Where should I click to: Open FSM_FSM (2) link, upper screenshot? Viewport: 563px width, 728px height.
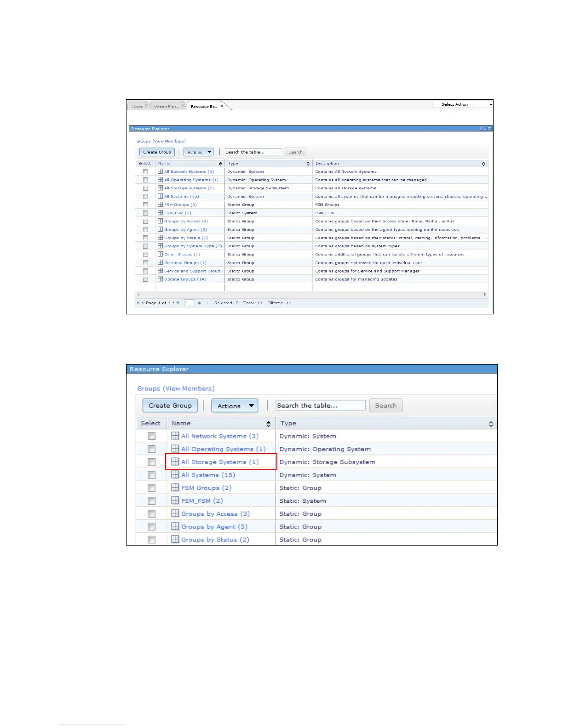tap(178, 213)
